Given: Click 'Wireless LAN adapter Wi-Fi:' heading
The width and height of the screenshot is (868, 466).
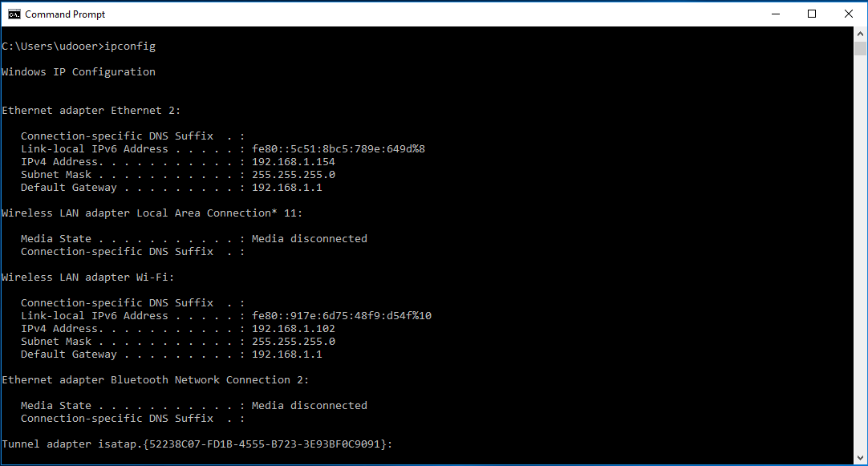Looking at the screenshot, I should tap(88, 278).
